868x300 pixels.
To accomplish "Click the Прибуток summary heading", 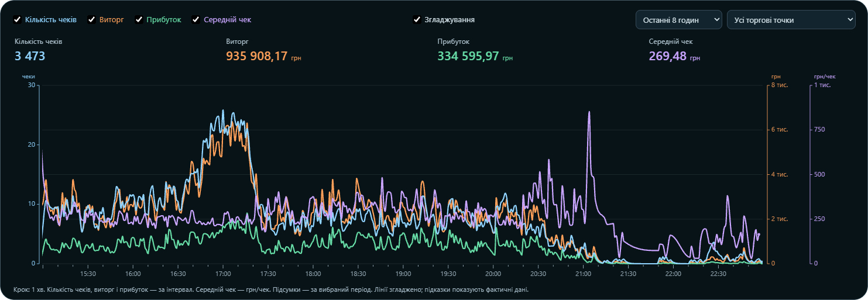I will (454, 42).
